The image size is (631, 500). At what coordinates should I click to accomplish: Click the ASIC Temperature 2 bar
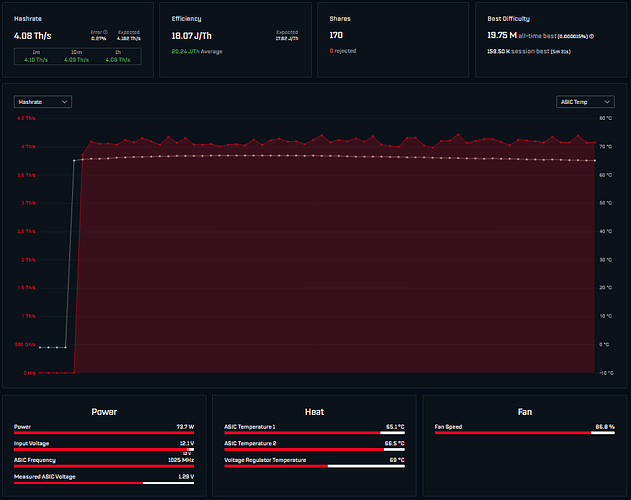[x=314, y=450]
